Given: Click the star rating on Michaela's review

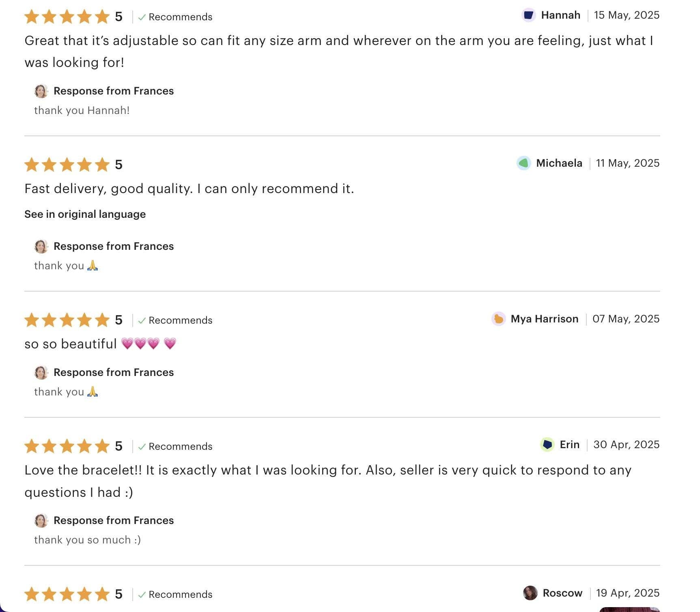Looking at the screenshot, I should coord(67,165).
